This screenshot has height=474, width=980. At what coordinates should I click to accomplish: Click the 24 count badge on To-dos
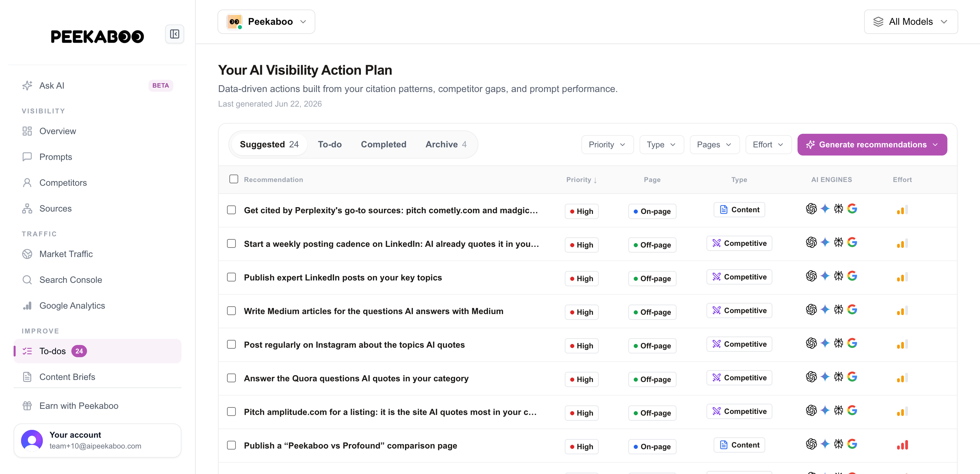pos(79,351)
